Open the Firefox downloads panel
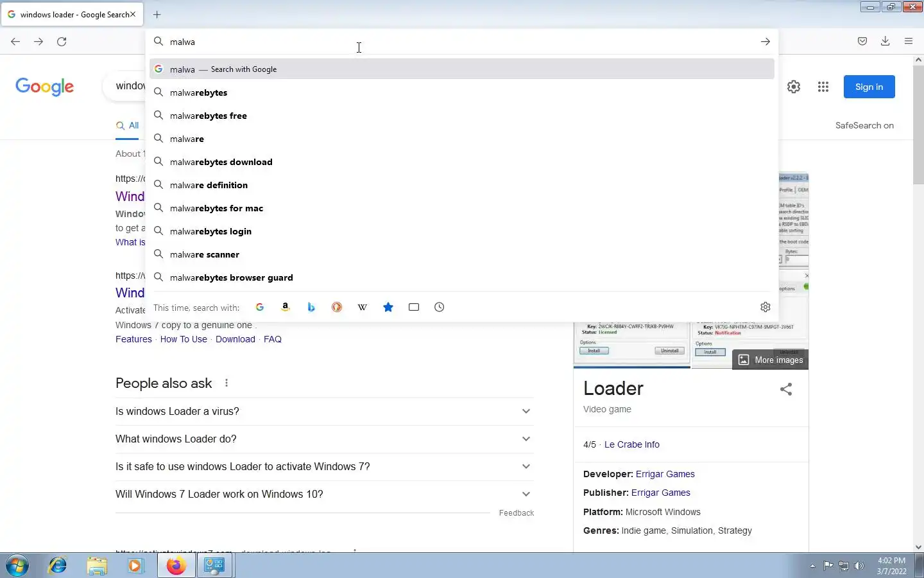 point(886,41)
